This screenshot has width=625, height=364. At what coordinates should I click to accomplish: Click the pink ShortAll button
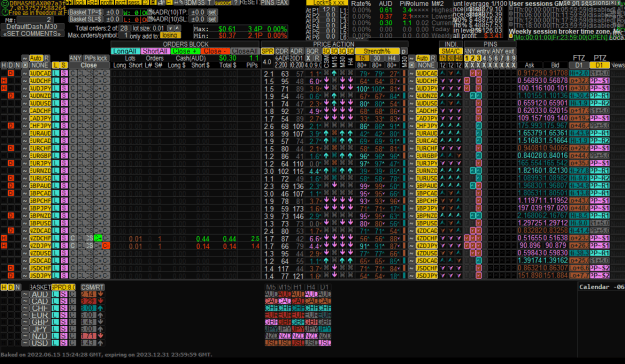(x=155, y=51)
